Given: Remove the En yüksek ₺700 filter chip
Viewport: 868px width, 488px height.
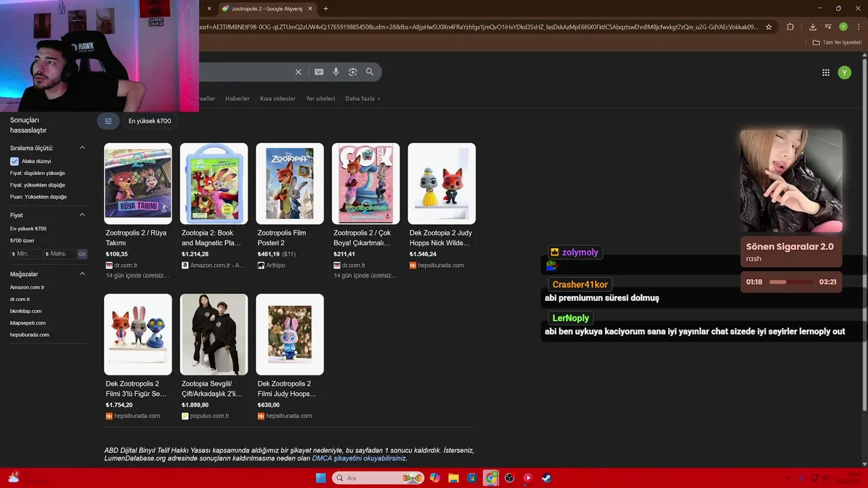Looking at the screenshot, I should [x=150, y=121].
